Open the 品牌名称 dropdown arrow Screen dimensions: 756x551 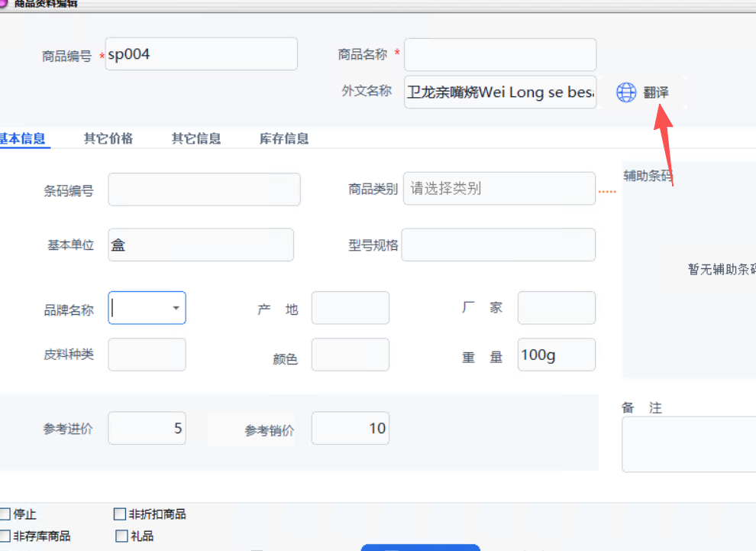(x=176, y=308)
